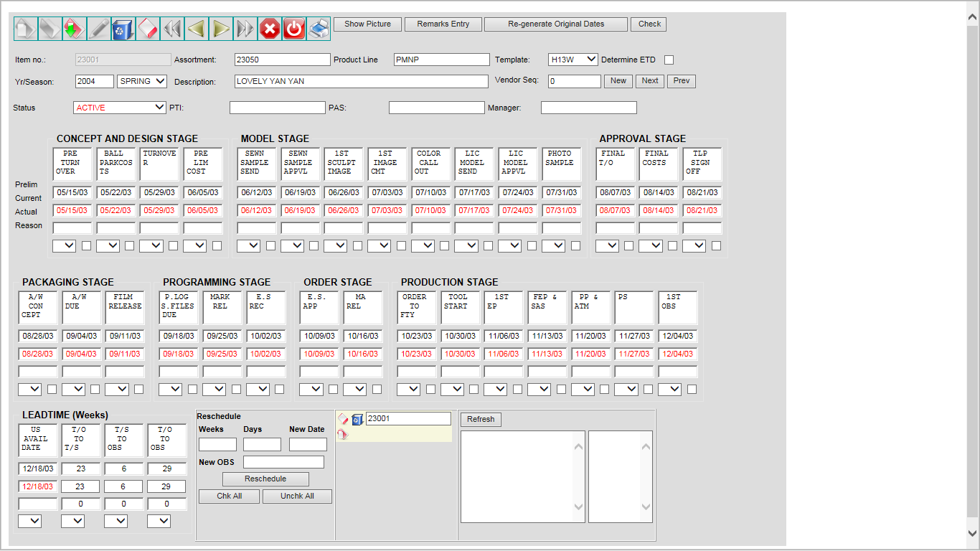The image size is (980, 551).
Task: Tick the checkbox under PRE TURN OVER column
Action: tap(86, 245)
